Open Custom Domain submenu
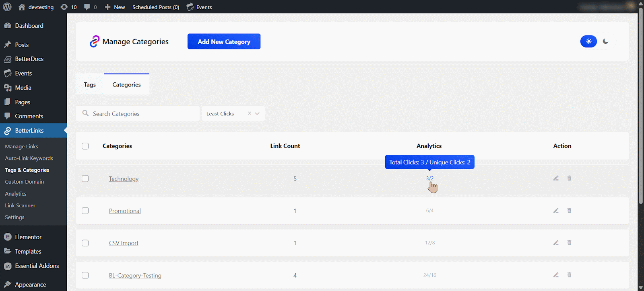Image resolution: width=644 pixels, height=291 pixels. pos(25,182)
